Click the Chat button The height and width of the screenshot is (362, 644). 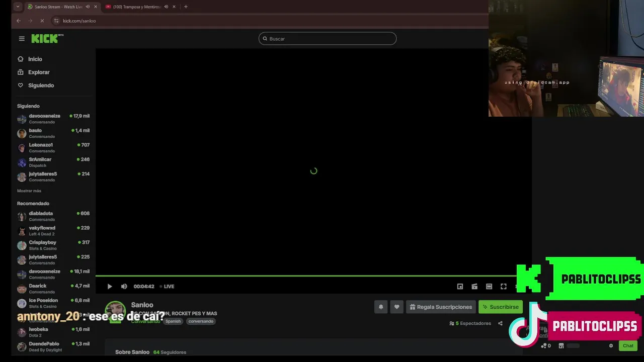[628, 346]
